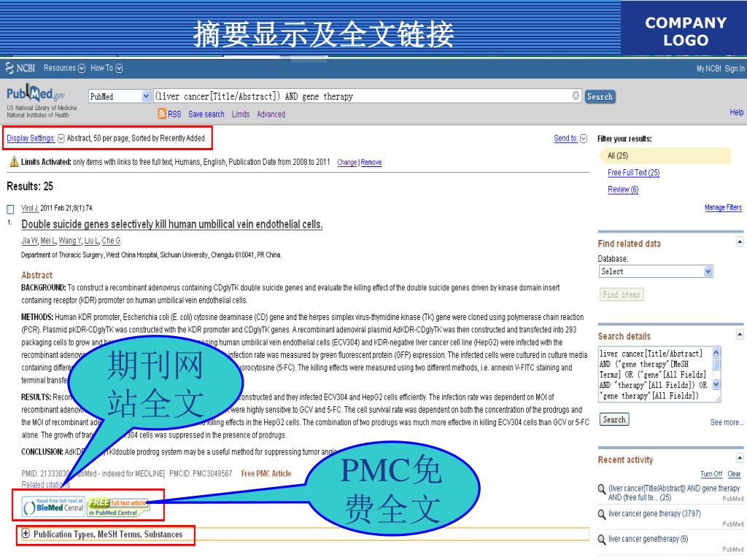
Task: Expand the Display Settings dropdown arrow
Action: pos(61,139)
